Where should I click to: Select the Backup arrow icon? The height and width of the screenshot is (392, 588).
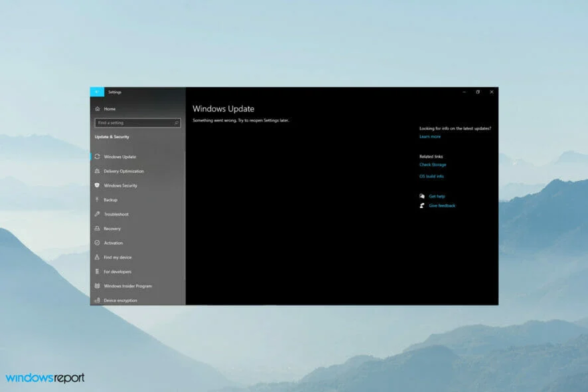click(97, 199)
